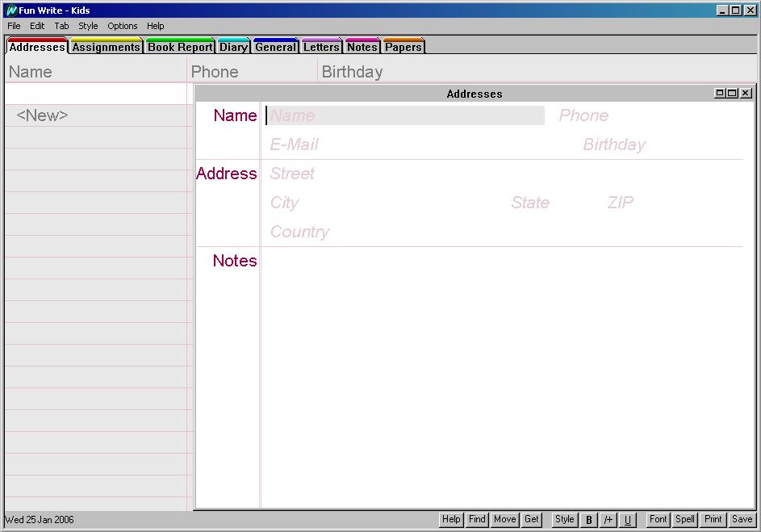761x532 pixels.
Task: Switch to the Letters tab
Action: click(321, 46)
